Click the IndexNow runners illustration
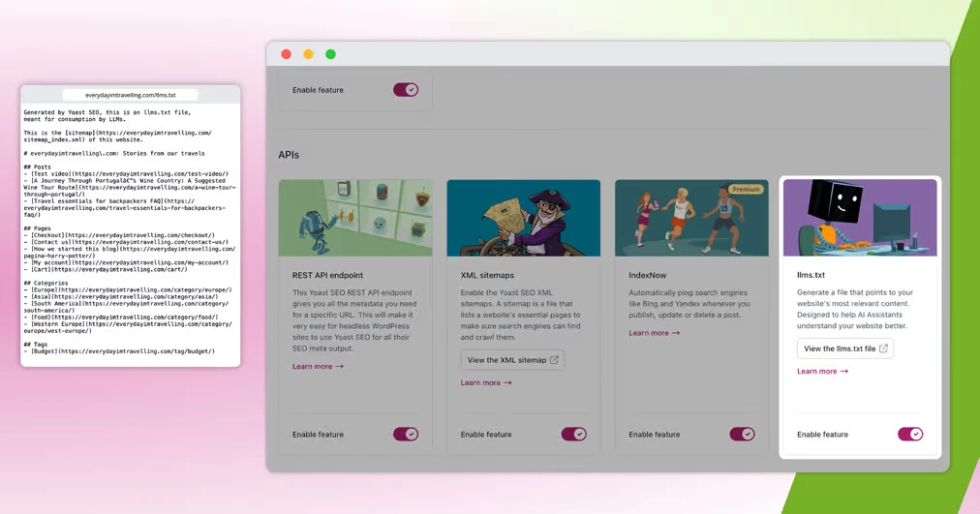 tap(691, 218)
